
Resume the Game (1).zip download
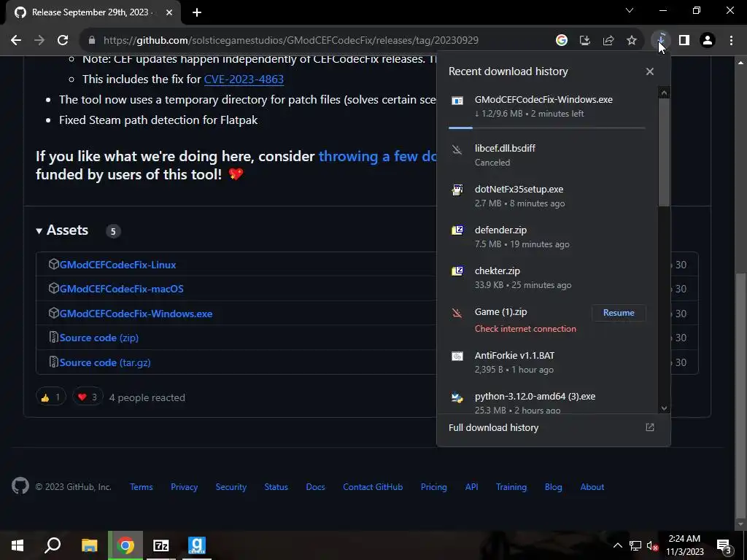(619, 313)
